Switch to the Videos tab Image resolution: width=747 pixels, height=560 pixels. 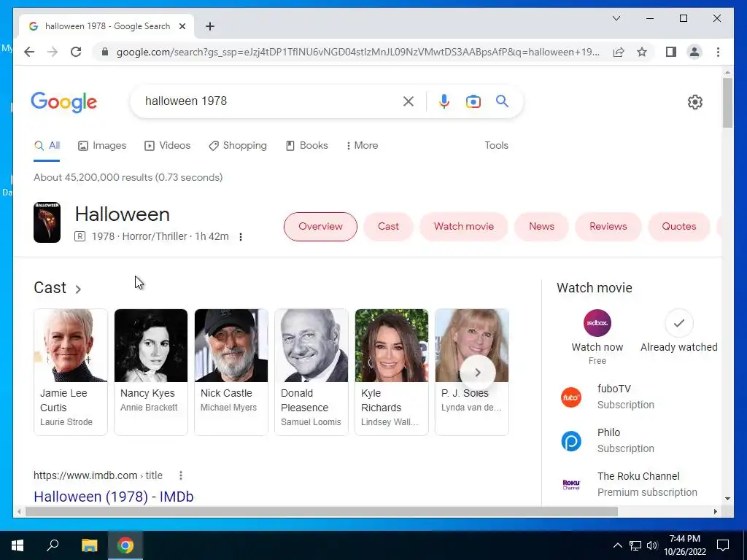(x=167, y=146)
